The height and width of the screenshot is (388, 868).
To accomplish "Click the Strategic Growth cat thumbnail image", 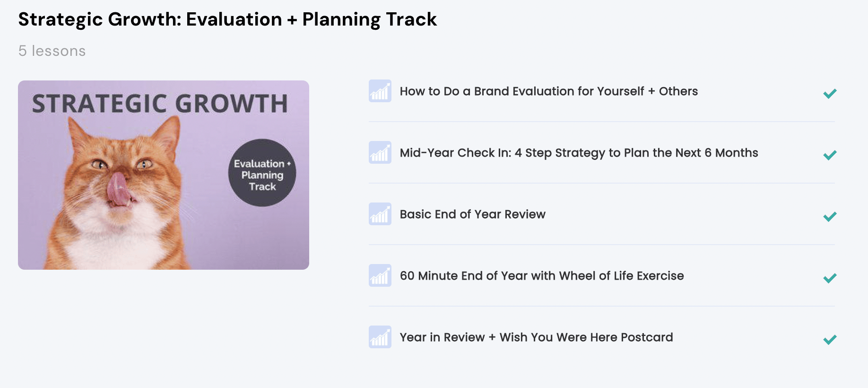I will tap(164, 175).
